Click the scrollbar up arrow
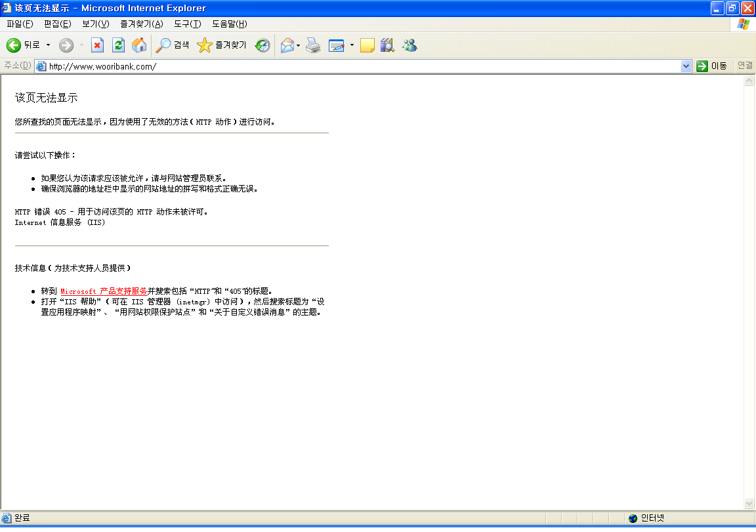756x532 pixels. tap(749, 81)
